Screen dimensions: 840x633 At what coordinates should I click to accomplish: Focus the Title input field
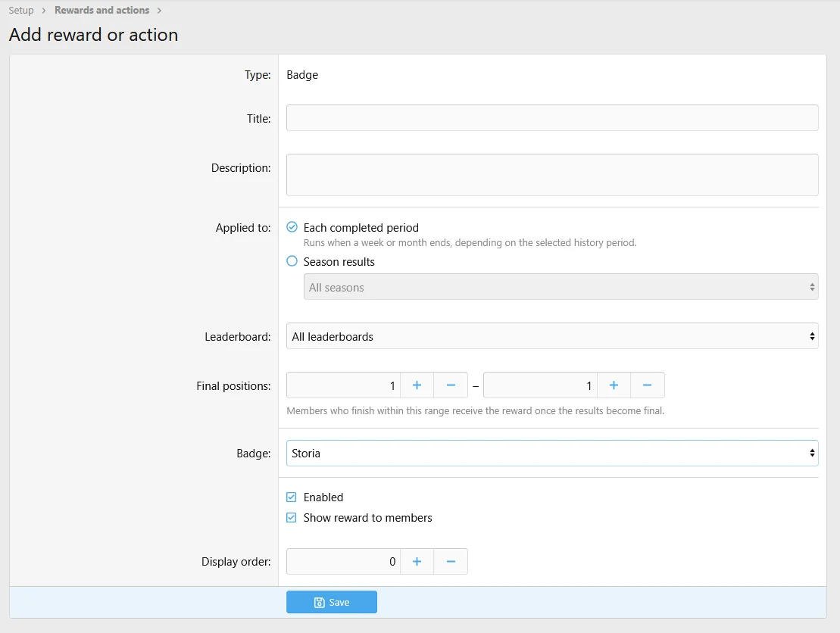pos(552,118)
